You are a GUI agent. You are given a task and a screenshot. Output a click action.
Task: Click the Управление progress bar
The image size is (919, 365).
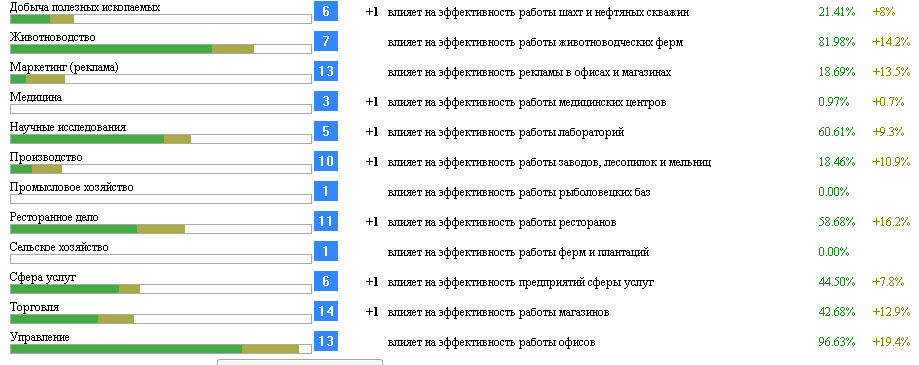coord(161,349)
